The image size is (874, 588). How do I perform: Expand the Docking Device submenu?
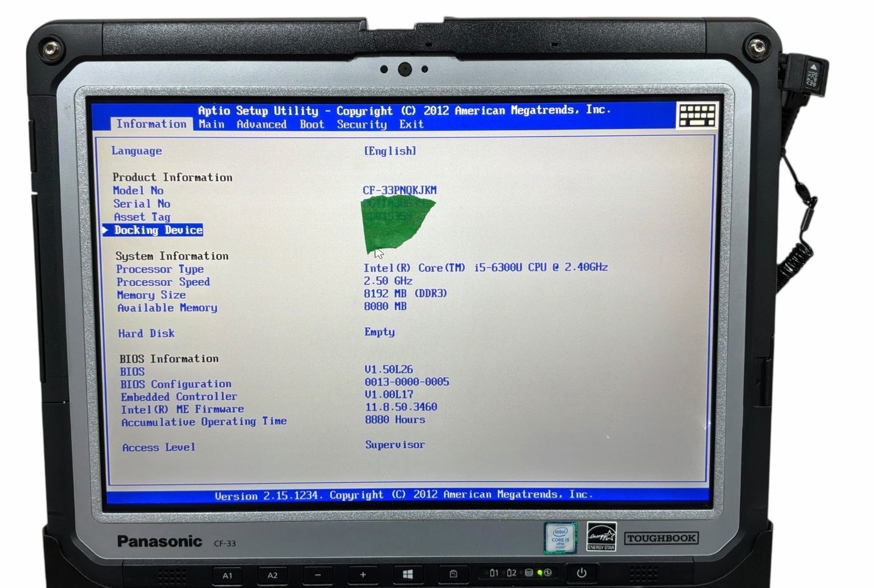point(153,230)
